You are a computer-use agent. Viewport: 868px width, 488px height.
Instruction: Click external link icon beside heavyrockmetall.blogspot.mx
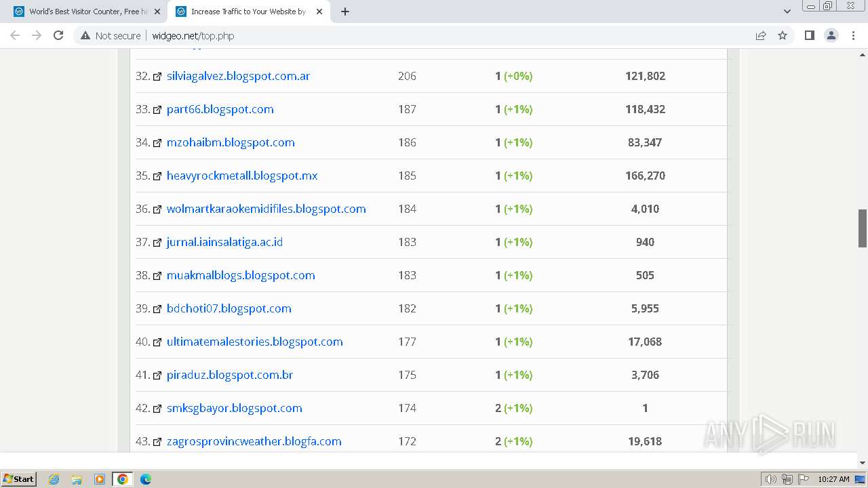click(x=157, y=176)
